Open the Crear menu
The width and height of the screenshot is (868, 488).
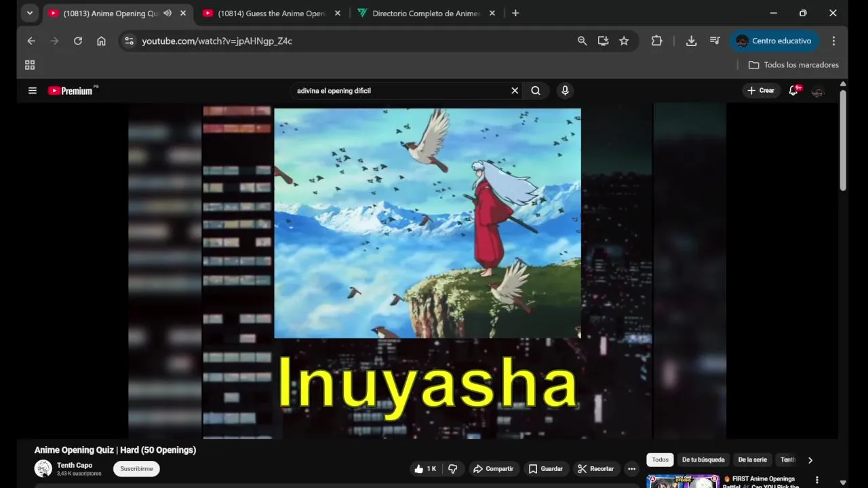tap(761, 90)
